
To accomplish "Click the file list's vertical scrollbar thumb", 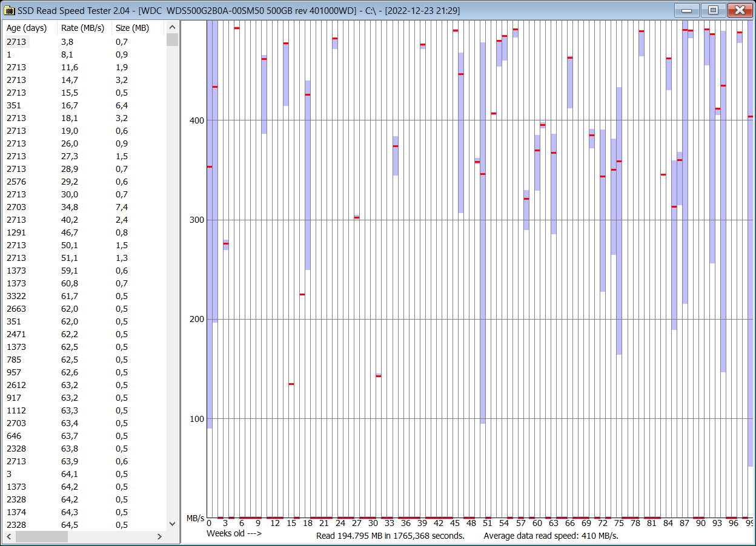I will [x=172, y=40].
